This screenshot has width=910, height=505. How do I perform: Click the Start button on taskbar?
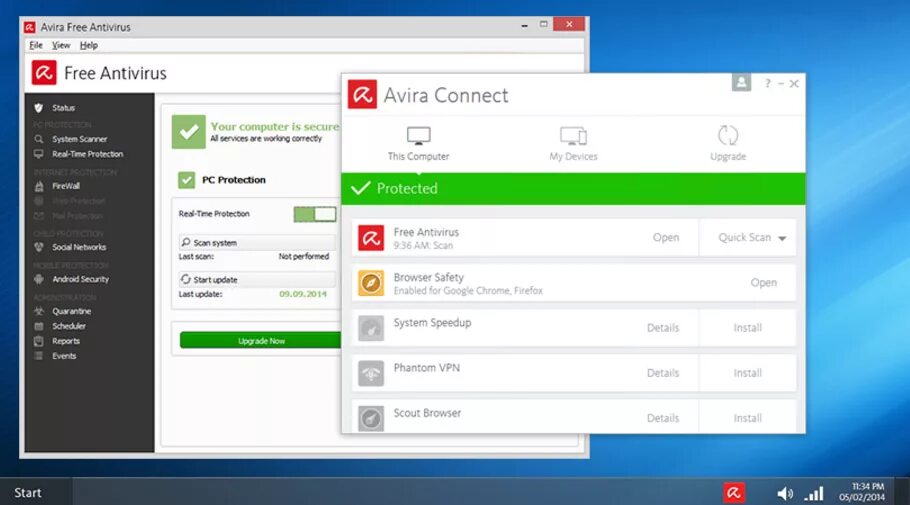(x=28, y=493)
